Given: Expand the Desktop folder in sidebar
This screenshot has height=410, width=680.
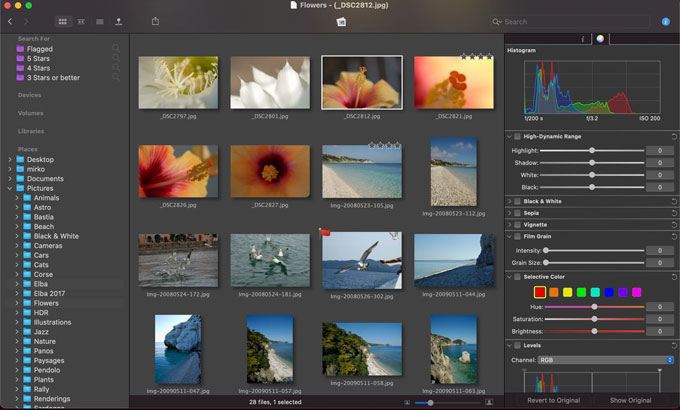Looking at the screenshot, I should (x=10, y=160).
